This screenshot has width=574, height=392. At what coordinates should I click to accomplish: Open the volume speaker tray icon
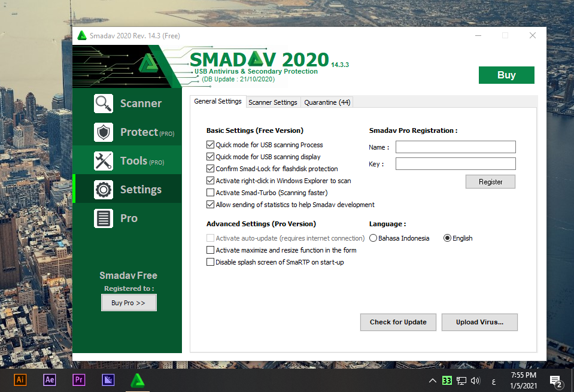(475, 381)
